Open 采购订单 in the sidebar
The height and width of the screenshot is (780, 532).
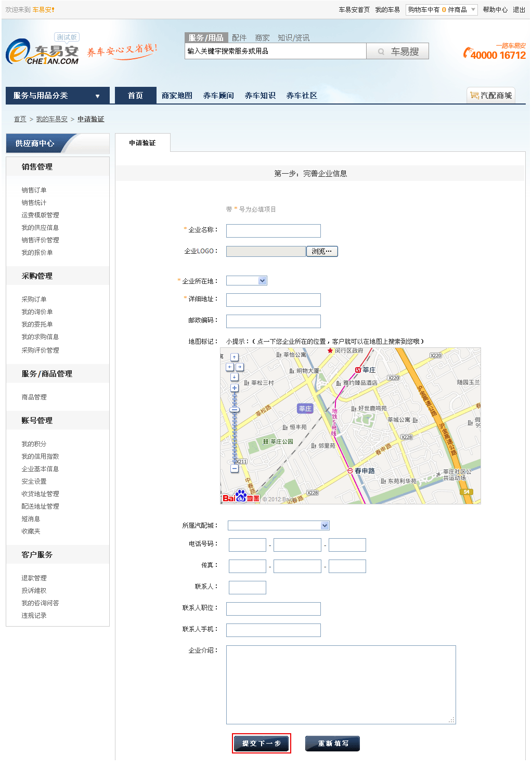[x=34, y=300]
